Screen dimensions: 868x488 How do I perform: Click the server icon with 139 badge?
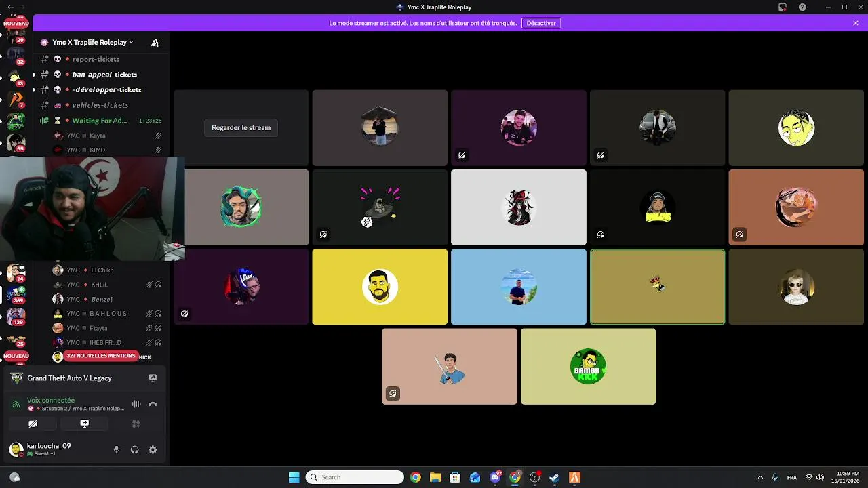pos(16,316)
